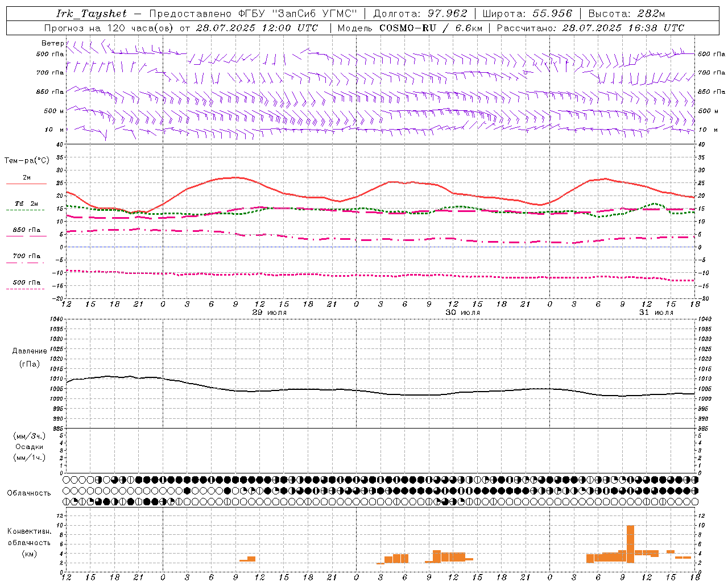Click the (гПа) pressure unit label

pos(30,364)
